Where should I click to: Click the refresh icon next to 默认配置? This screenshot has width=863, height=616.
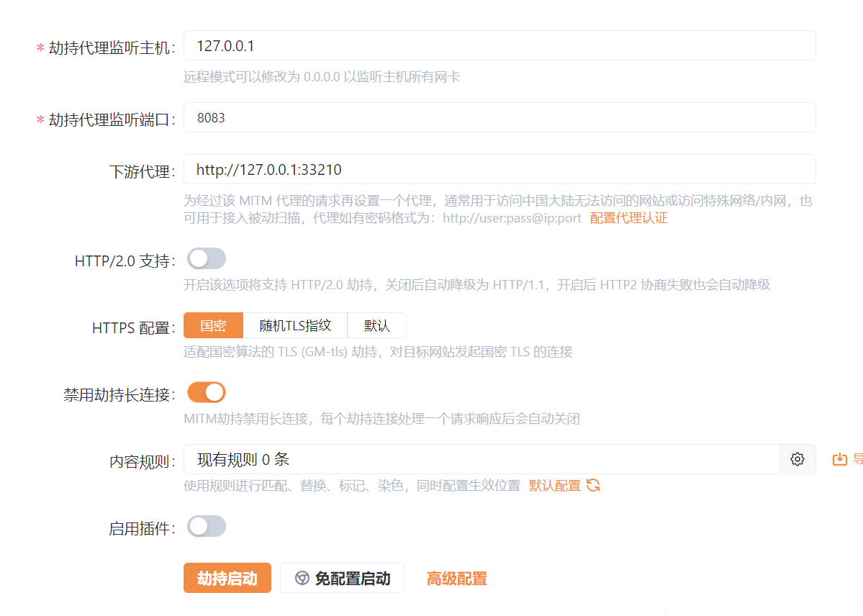click(x=593, y=485)
